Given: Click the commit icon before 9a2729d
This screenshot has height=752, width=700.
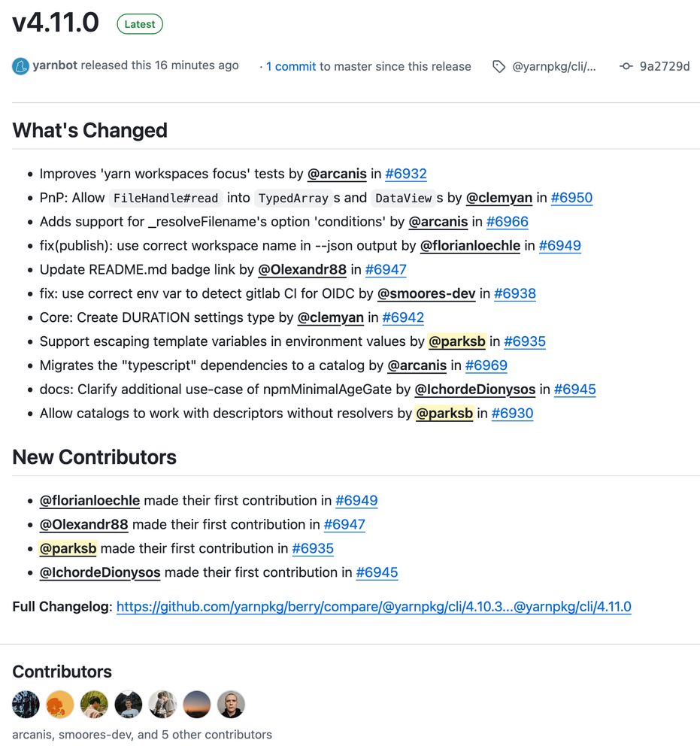Looking at the screenshot, I should pos(626,66).
